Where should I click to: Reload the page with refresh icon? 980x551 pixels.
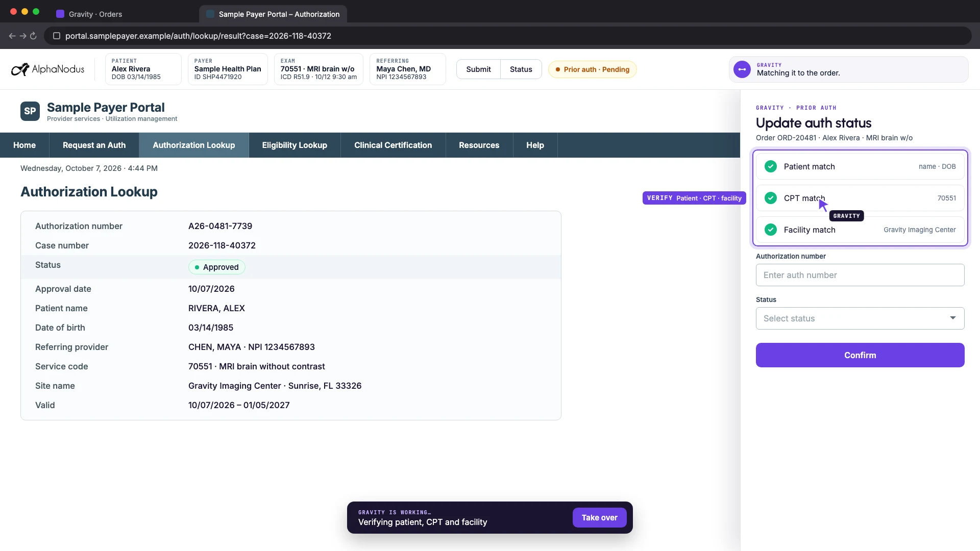(33, 36)
